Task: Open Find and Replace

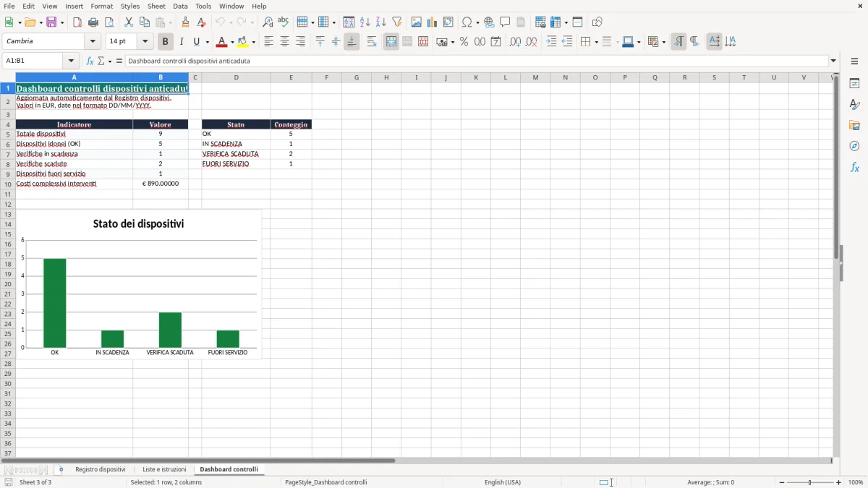Action: [x=268, y=22]
